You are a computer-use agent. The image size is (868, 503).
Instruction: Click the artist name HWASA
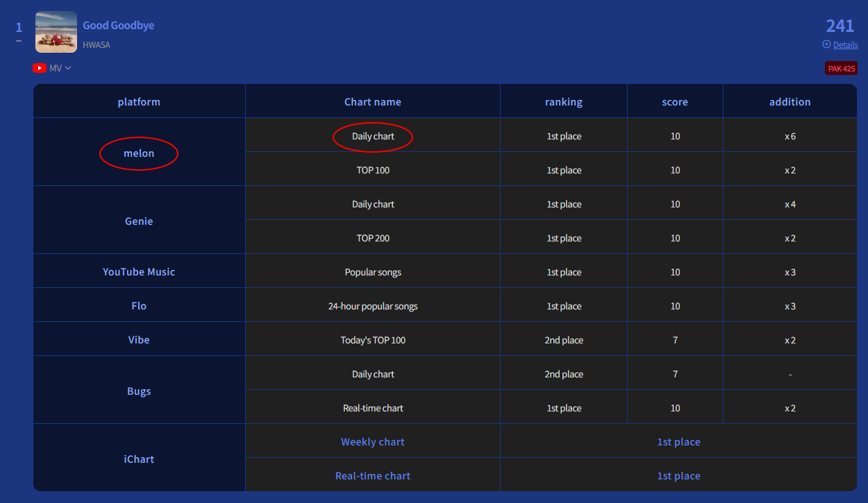97,45
